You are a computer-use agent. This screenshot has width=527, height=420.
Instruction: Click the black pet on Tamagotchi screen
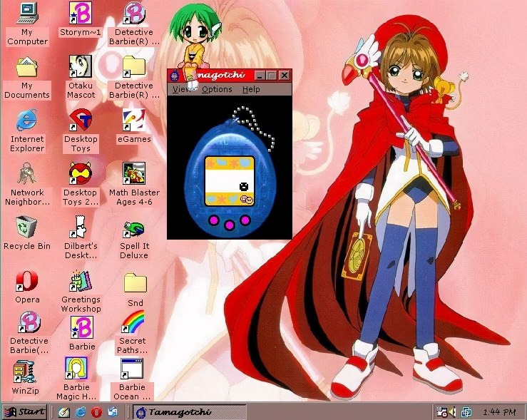click(x=244, y=187)
